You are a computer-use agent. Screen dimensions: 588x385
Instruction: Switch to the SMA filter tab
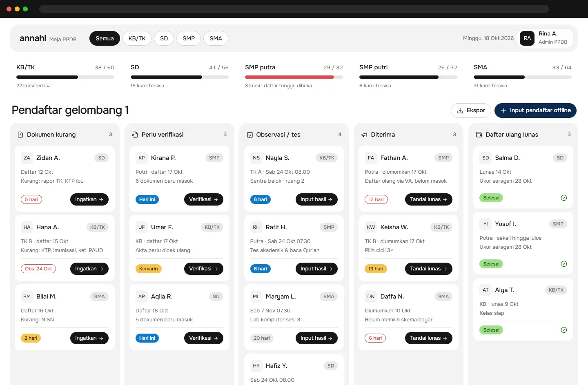point(216,38)
